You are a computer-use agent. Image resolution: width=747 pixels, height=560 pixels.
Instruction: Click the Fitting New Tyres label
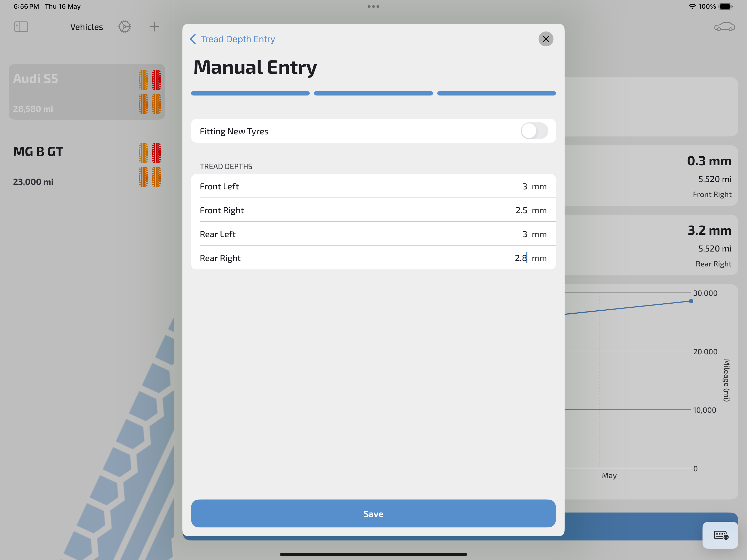click(234, 131)
